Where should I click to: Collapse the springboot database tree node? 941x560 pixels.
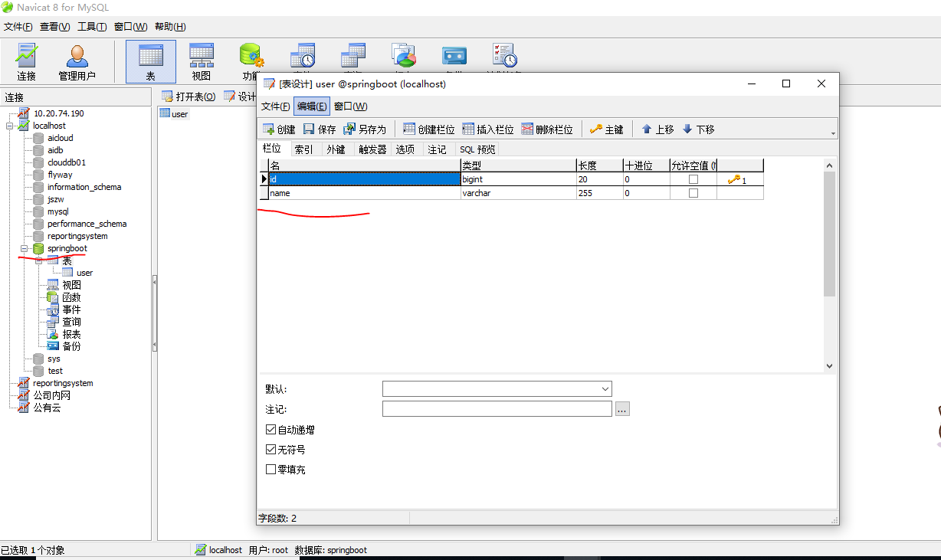pyautogui.click(x=24, y=249)
